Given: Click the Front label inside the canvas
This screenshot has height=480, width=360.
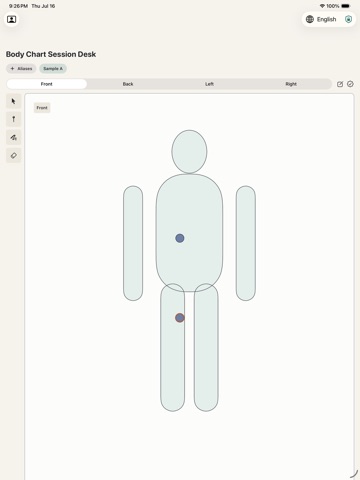Looking at the screenshot, I should coord(42,108).
